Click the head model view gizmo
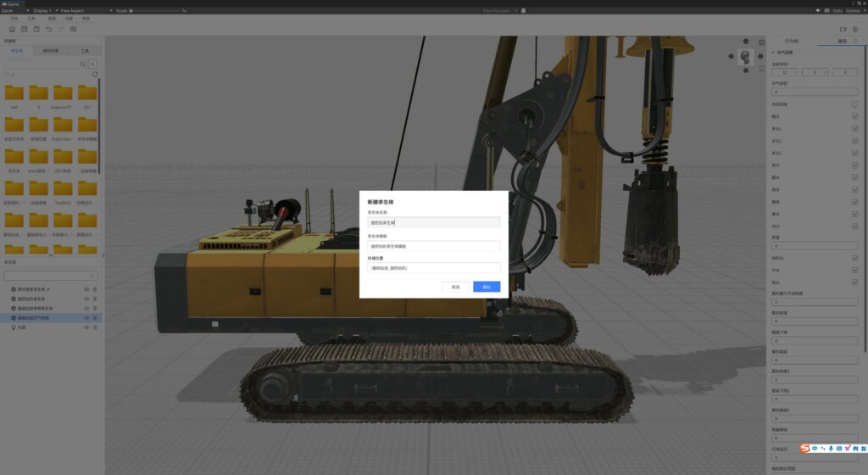This screenshot has width=868, height=475. (746, 57)
